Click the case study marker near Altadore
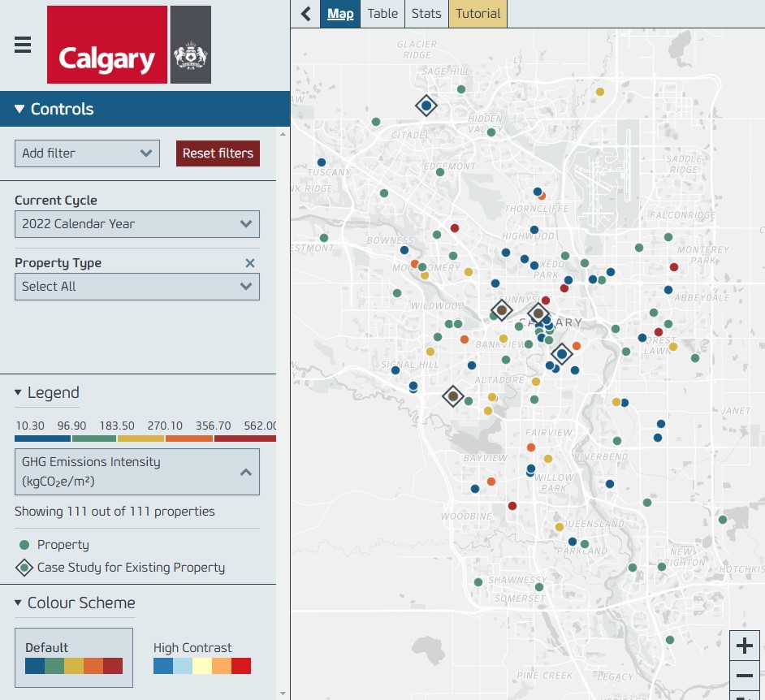The image size is (765, 700). (452, 396)
